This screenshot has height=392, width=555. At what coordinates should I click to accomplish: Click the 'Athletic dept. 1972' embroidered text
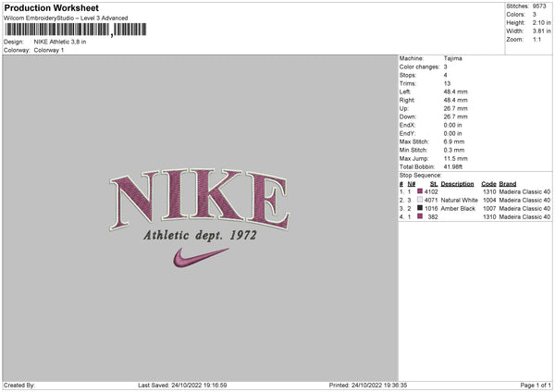[x=199, y=235]
